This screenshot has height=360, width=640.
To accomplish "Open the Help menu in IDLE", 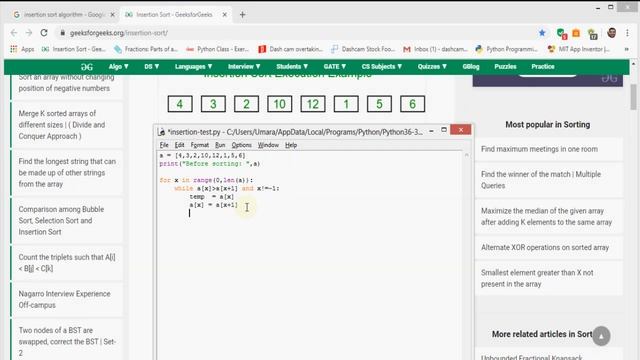I will click(x=291, y=145).
